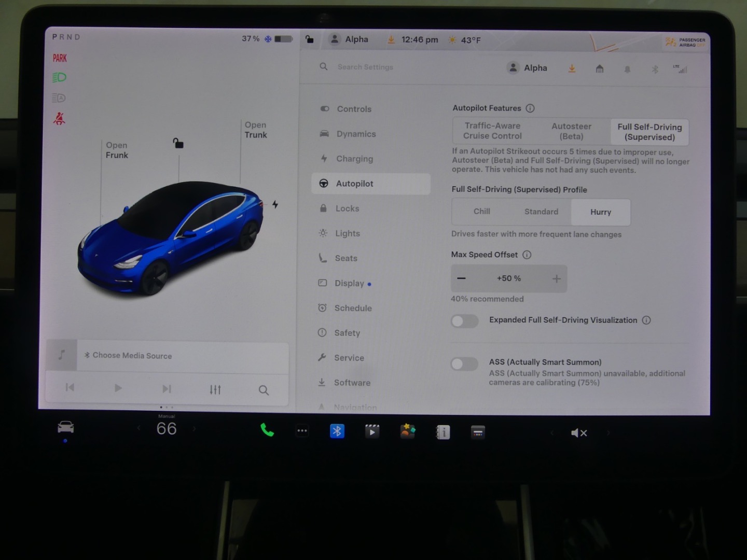Open the HomeLink garage icon
Viewport: 747px width, 560px height.
[600, 69]
